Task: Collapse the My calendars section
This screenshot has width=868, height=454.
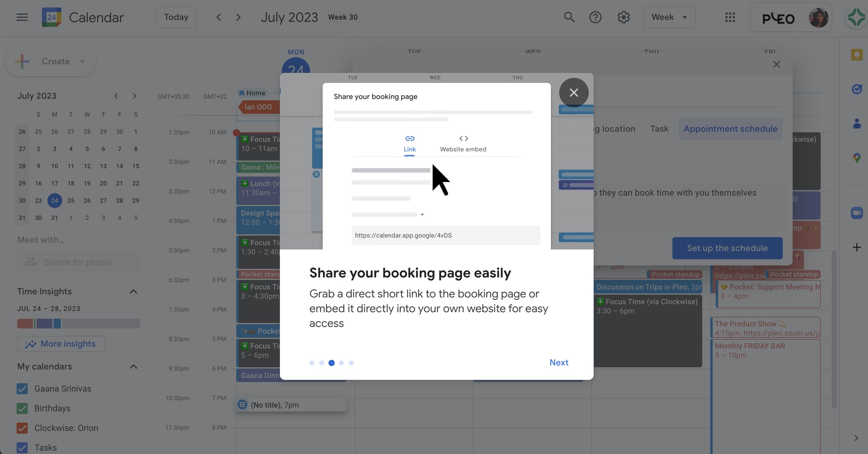Action: [x=133, y=367]
